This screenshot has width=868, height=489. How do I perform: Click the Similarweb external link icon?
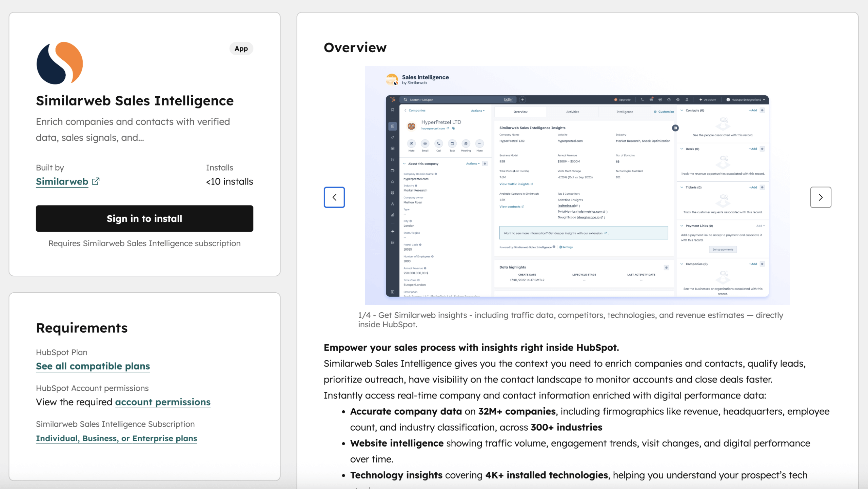coord(95,181)
